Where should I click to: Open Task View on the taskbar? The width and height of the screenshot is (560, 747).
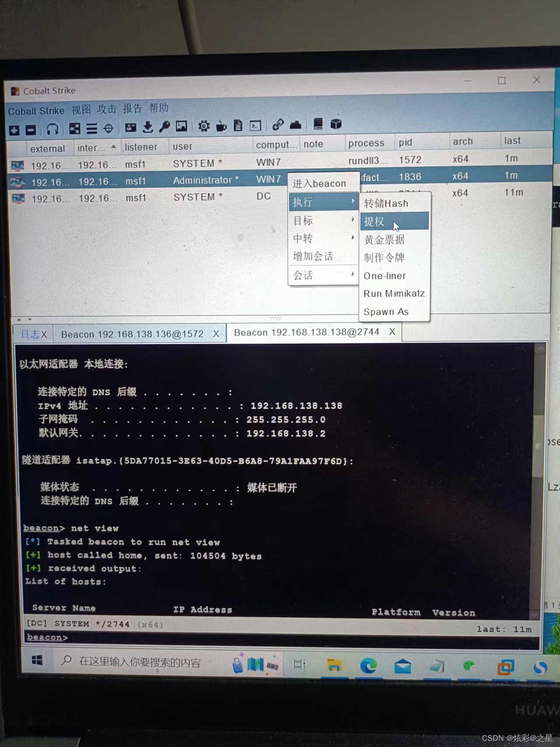pos(300,664)
